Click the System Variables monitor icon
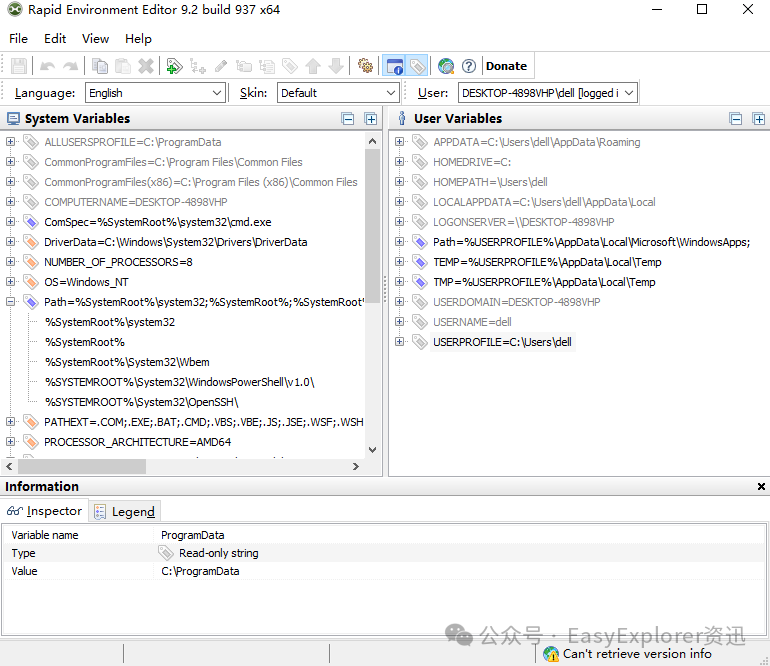The height and width of the screenshot is (666, 770). tap(13, 119)
